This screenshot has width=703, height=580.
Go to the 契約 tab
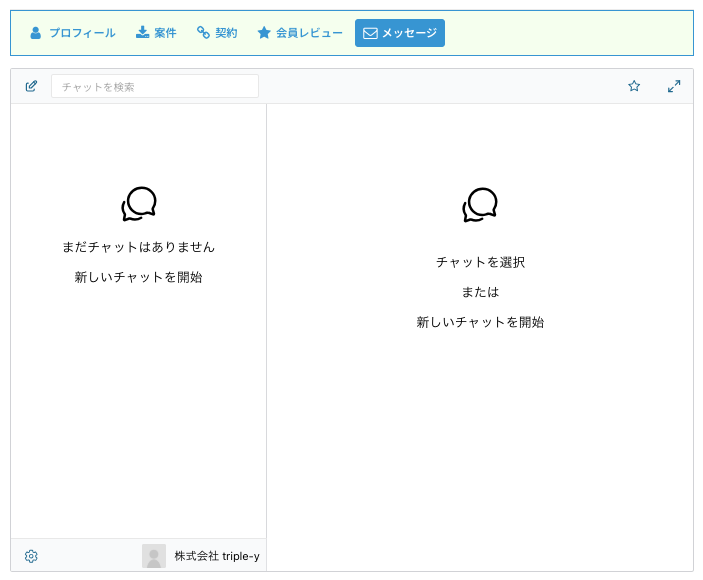pyautogui.click(x=226, y=33)
